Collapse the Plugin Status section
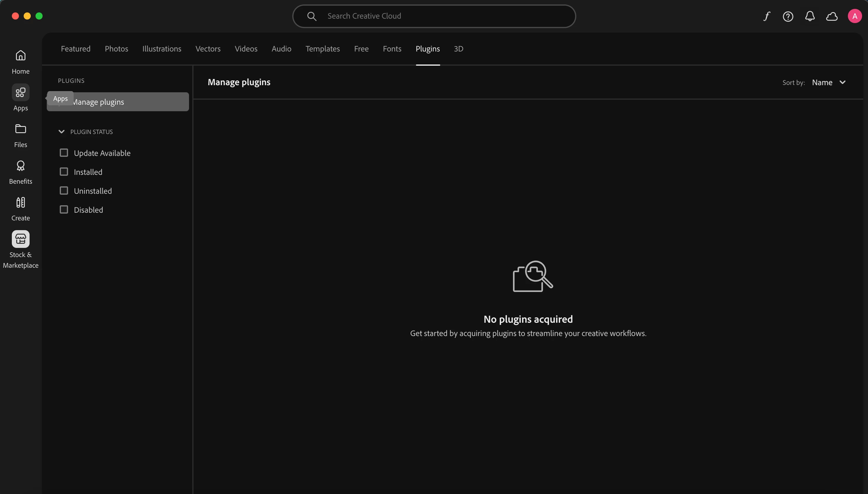The width and height of the screenshot is (868, 494). click(x=62, y=132)
